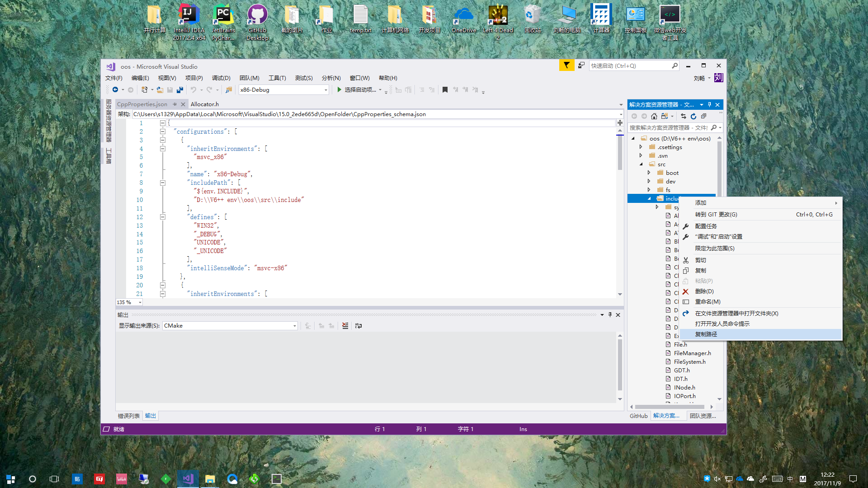The width and height of the screenshot is (868, 488).
Task: Open the 错误列表 tab at the bottom
Action: click(x=129, y=416)
